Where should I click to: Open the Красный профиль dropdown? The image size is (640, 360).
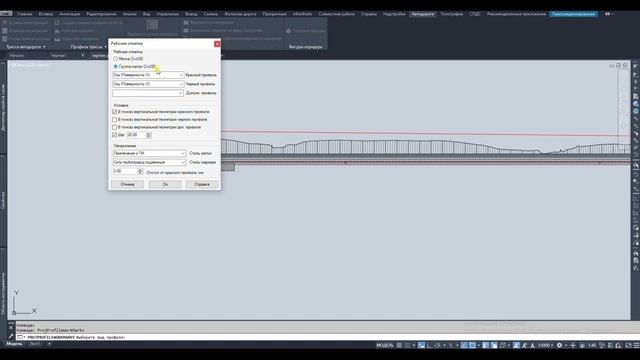click(x=148, y=75)
